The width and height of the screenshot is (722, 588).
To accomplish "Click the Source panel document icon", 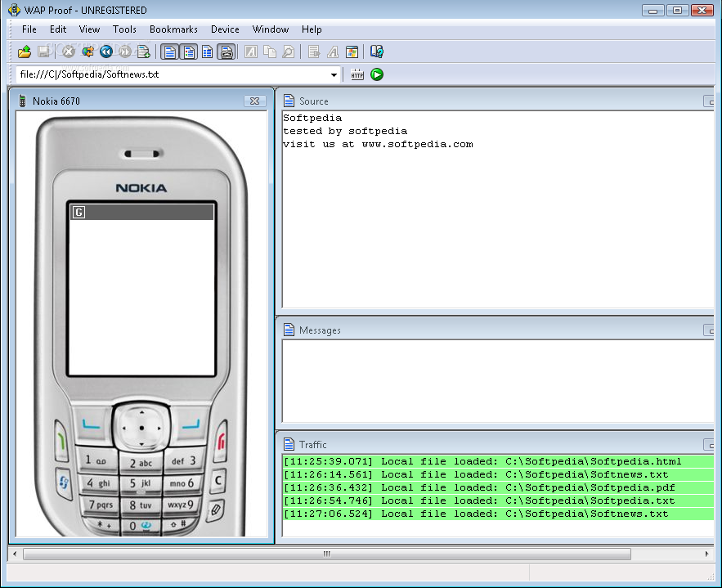I will tap(289, 101).
